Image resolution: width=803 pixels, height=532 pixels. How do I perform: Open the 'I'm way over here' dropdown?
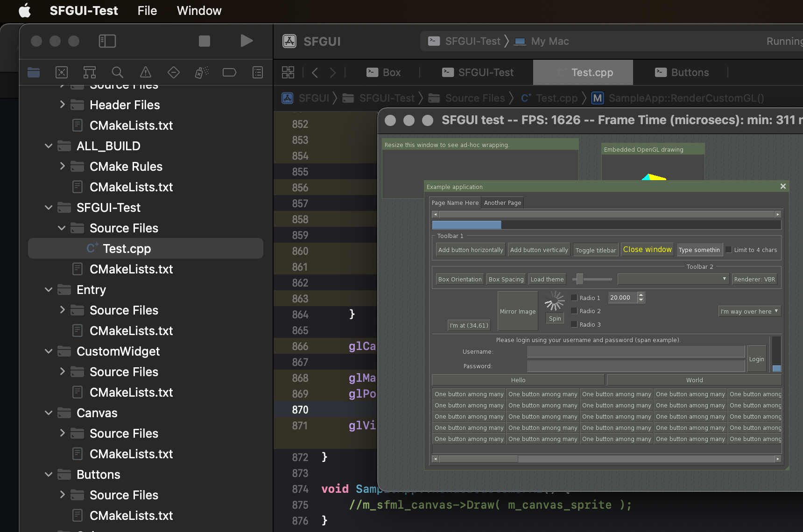tap(749, 311)
